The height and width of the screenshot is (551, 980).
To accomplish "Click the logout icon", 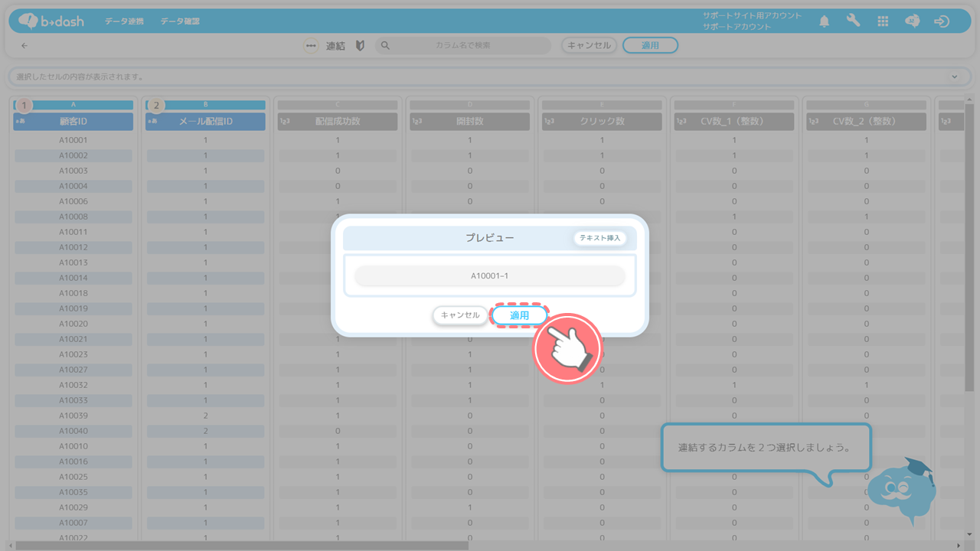I will pyautogui.click(x=942, y=21).
